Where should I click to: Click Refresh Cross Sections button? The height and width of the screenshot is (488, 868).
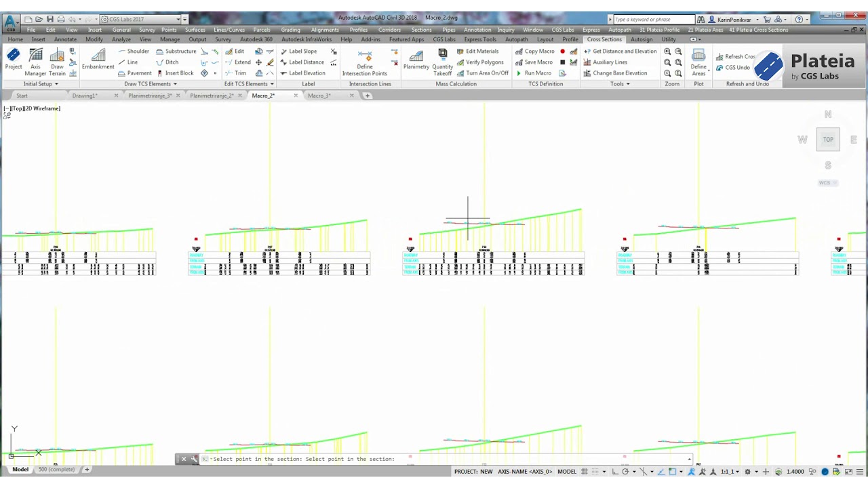pos(736,57)
